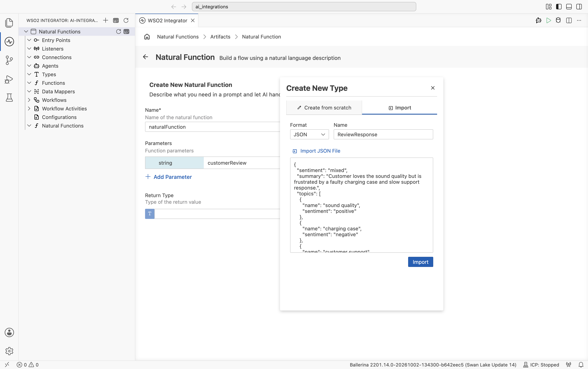Open notifications bell in status bar
588x369 pixels.
(x=581, y=365)
